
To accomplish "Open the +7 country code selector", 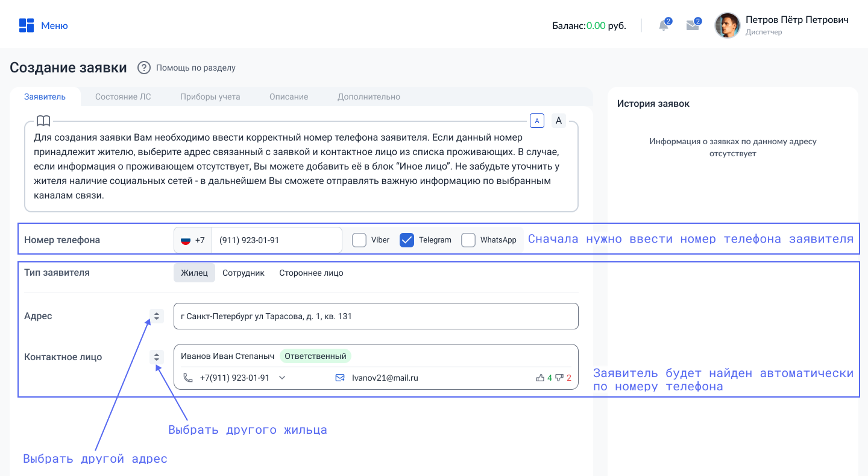I will point(193,240).
